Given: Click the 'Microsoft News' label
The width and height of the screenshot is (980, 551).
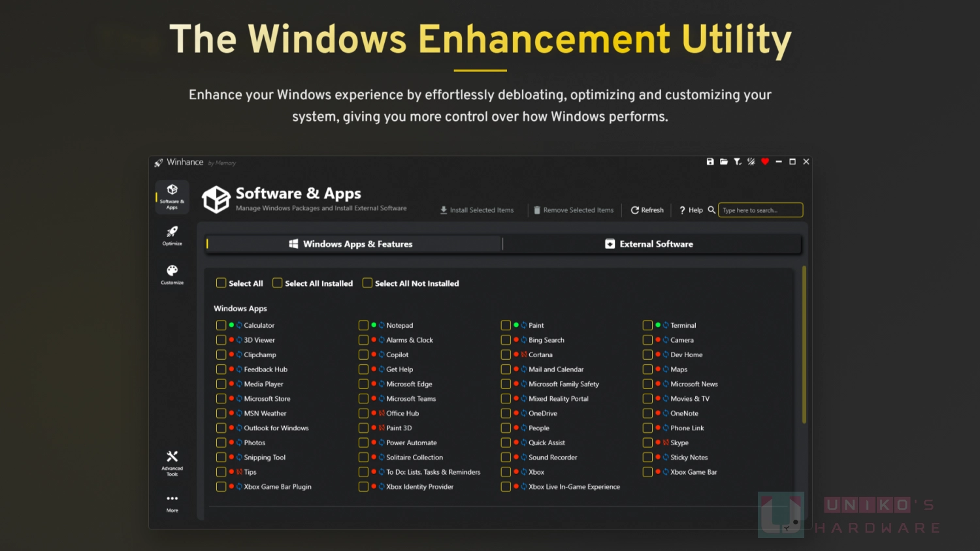Looking at the screenshot, I should coord(694,384).
